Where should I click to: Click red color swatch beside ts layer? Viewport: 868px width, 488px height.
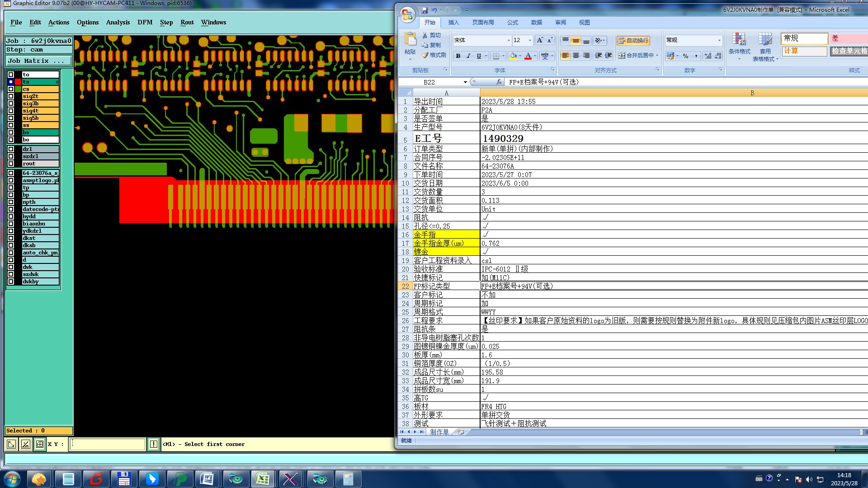click(x=18, y=82)
